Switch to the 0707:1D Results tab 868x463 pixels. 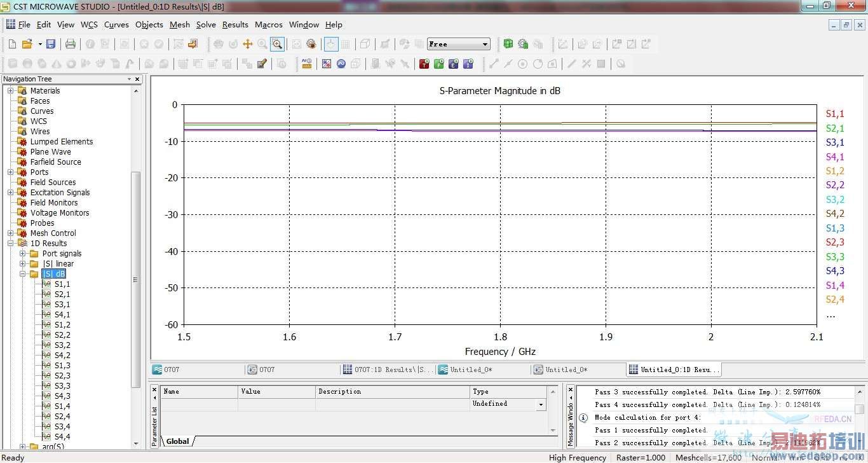(x=388, y=370)
